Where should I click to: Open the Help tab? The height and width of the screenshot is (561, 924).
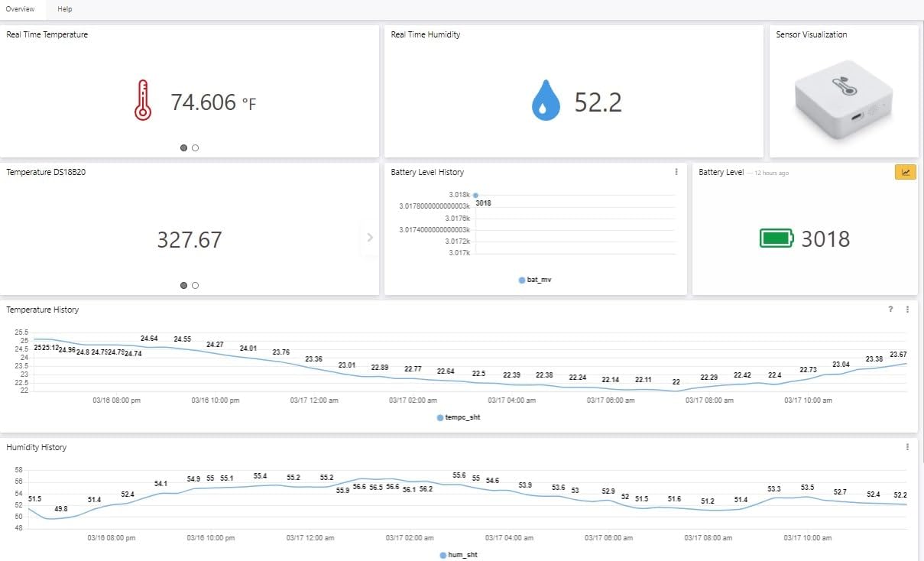tap(65, 9)
